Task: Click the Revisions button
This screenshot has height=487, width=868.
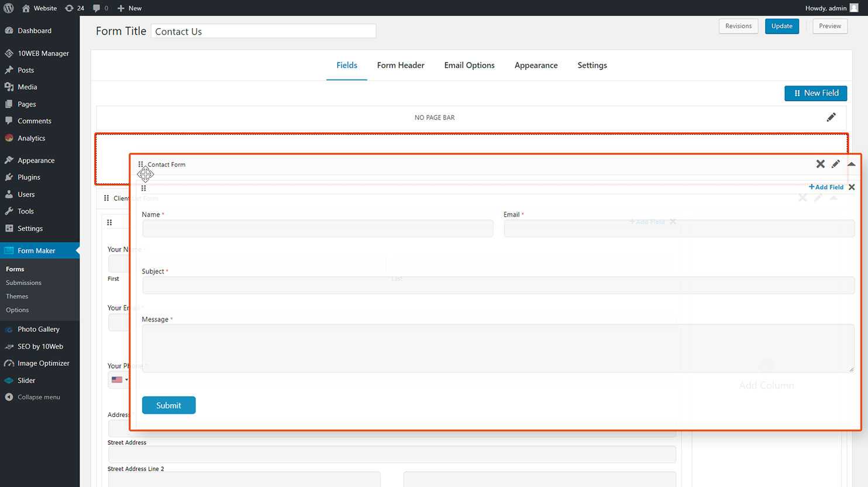Action: tap(738, 26)
